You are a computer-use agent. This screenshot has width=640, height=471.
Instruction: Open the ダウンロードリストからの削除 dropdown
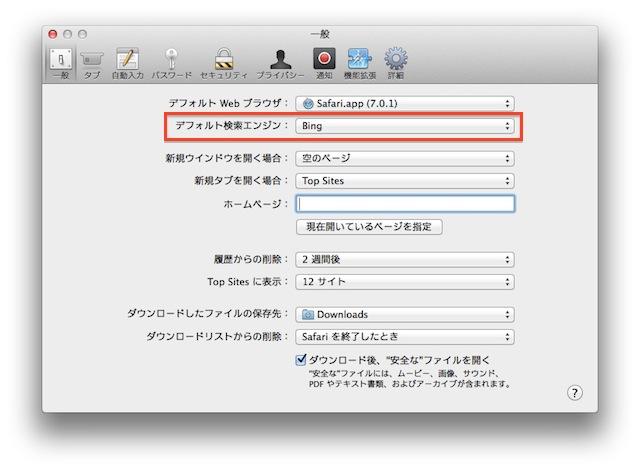(x=405, y=337)
